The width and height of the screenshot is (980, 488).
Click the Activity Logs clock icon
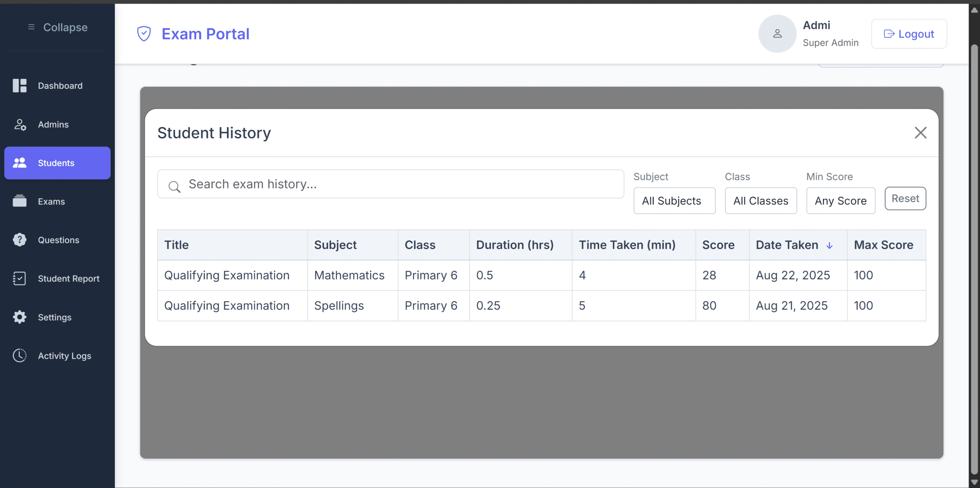(20, 356)
